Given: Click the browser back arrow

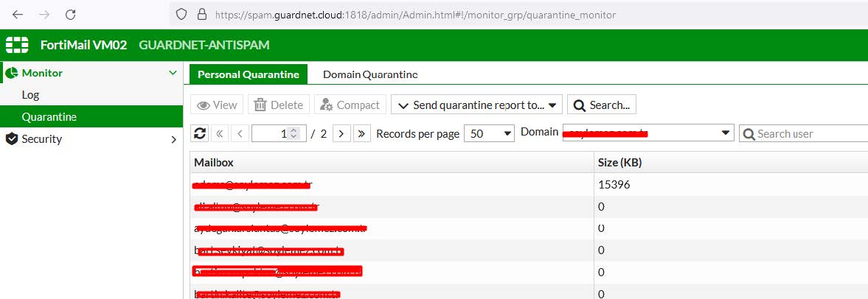Looking at the screenshot, I should pyautogui.click(x=18, y=14).
